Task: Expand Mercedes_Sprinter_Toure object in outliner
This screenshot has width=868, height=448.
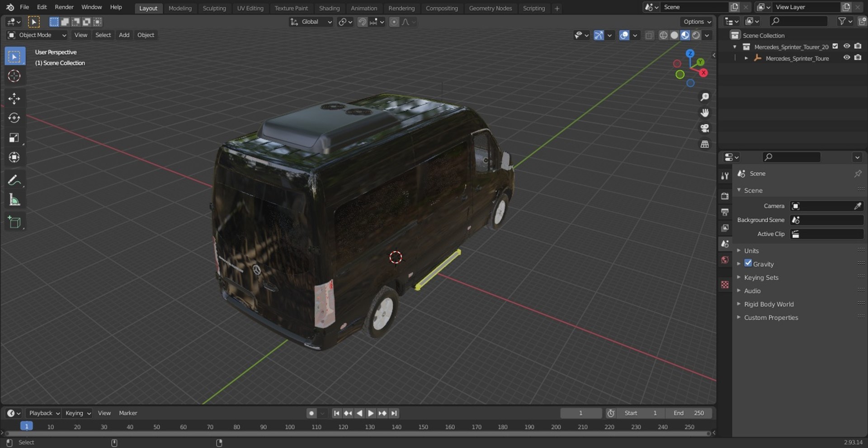Action: point(746,58)
